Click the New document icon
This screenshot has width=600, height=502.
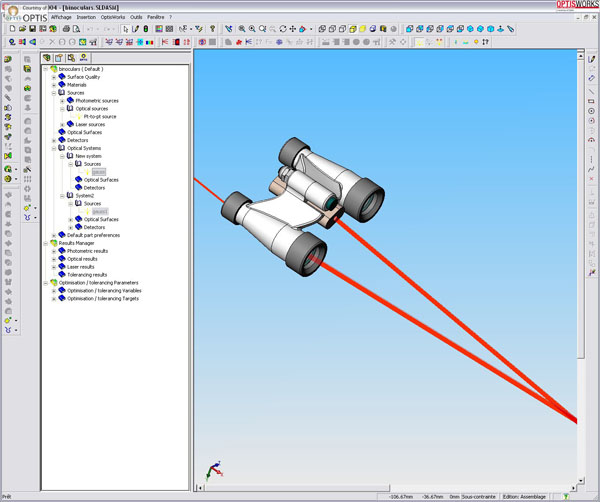[x=12, y=29]
